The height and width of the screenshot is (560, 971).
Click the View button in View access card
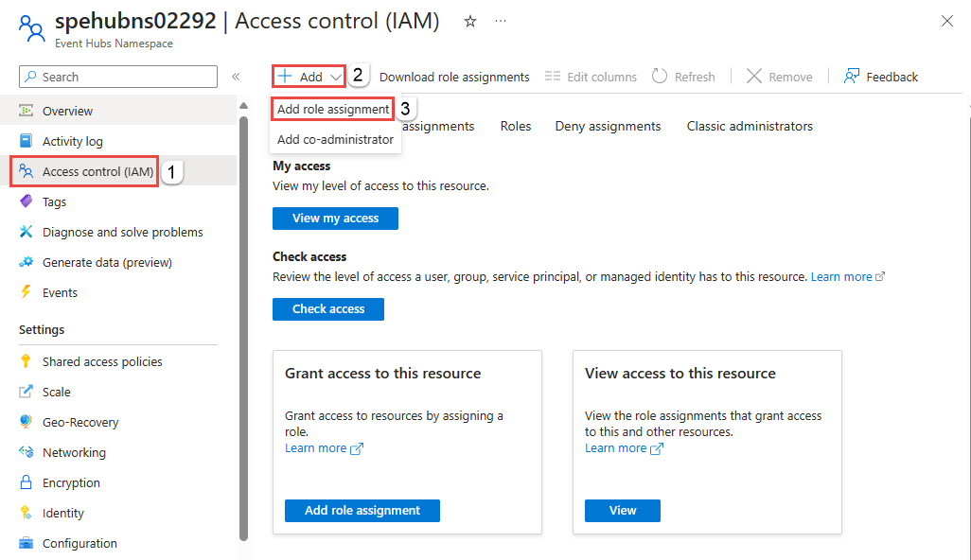(x=623, y=511)
